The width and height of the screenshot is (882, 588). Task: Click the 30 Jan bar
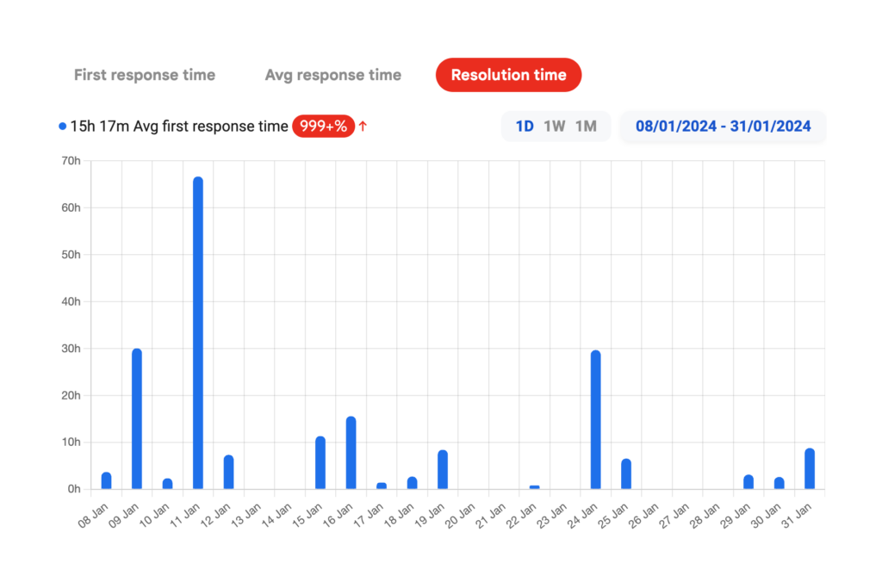779,483
